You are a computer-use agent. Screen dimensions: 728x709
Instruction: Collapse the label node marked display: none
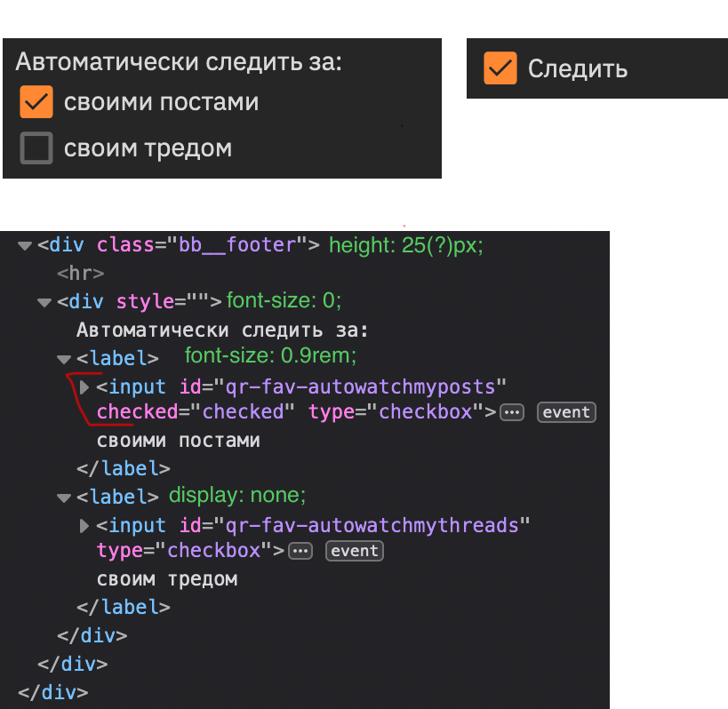63,498
